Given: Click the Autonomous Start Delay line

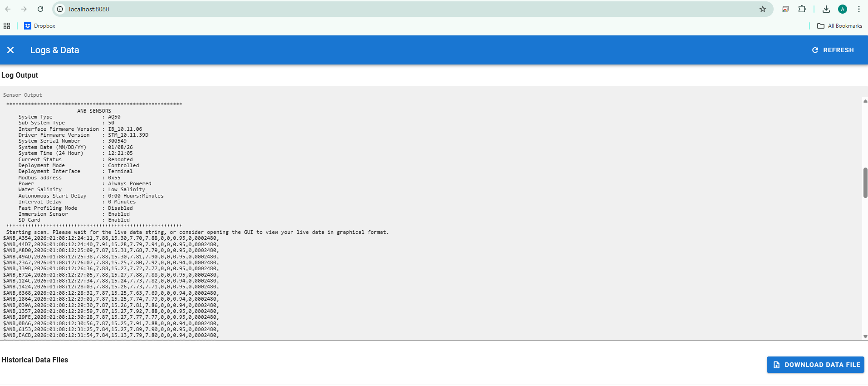Looking at the screenshot, I should tap(91, 196).
